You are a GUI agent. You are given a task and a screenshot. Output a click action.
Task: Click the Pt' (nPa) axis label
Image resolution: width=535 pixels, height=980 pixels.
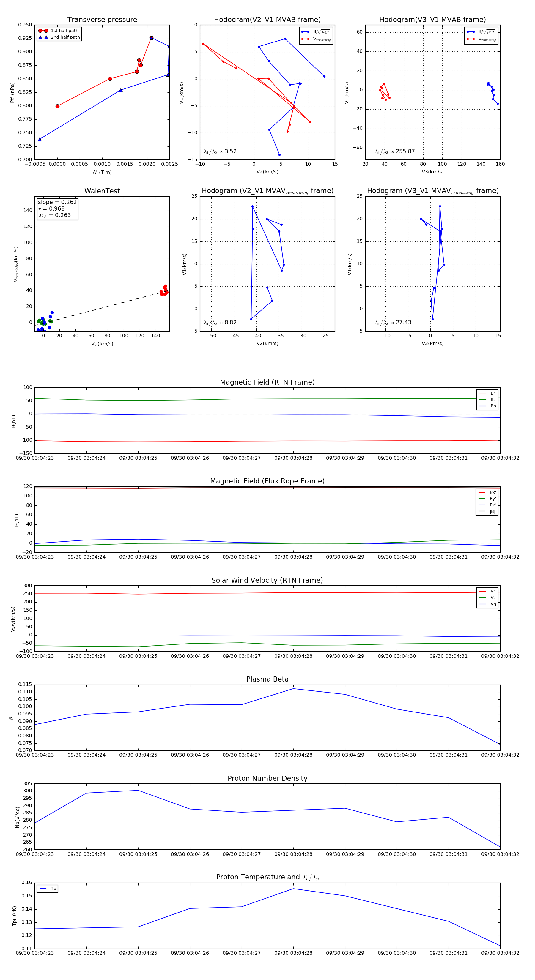(12, 92)
